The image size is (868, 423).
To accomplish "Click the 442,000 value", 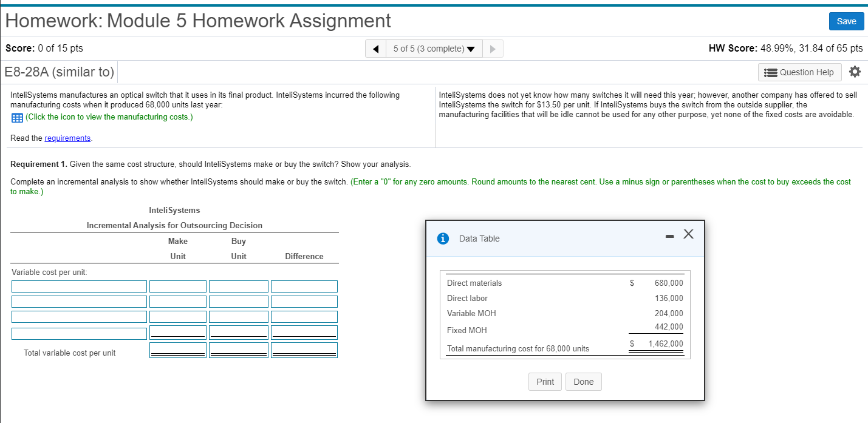I will point(669,327).
